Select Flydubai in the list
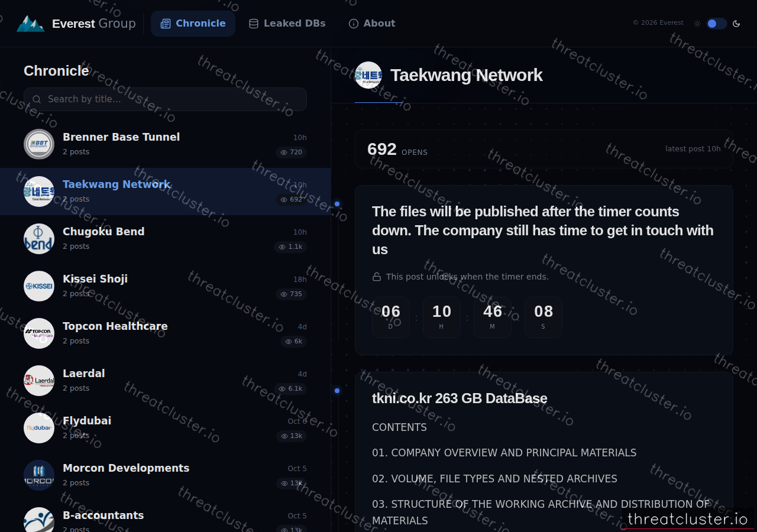 [165, 428]
